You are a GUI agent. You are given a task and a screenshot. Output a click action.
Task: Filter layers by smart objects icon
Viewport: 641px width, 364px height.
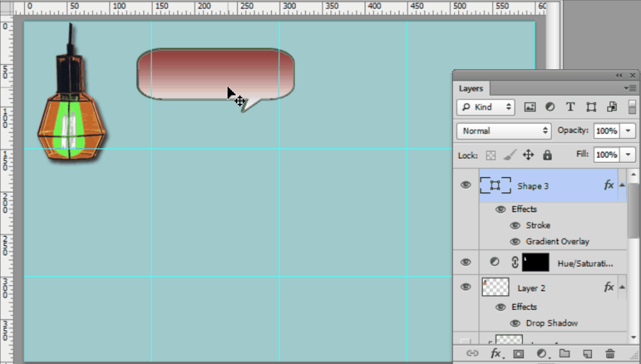(x=612, y=107)
